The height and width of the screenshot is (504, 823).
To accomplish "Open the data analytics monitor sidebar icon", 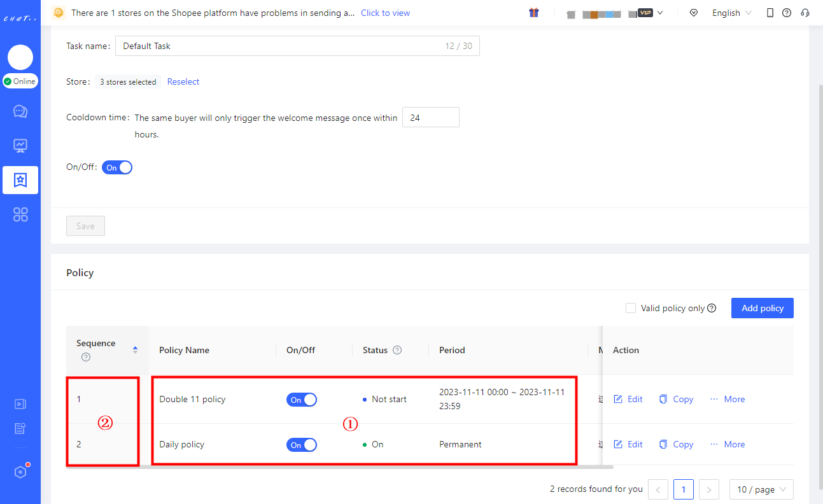I will 20,146.
